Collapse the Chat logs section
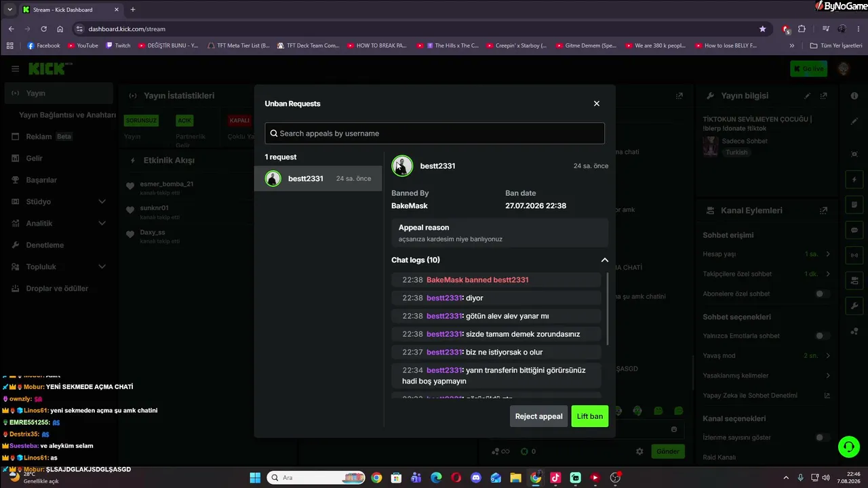This screenshot has height=488, width=868. [605, 260]
